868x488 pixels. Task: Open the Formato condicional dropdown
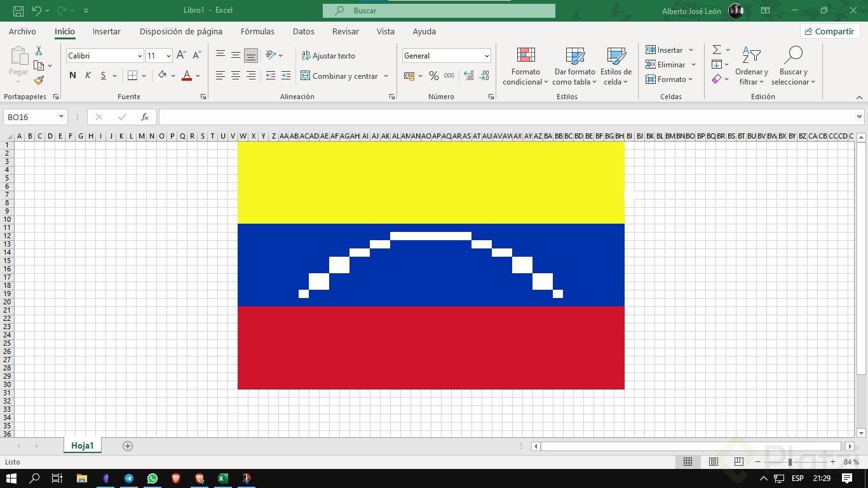(x=526, y=66)
